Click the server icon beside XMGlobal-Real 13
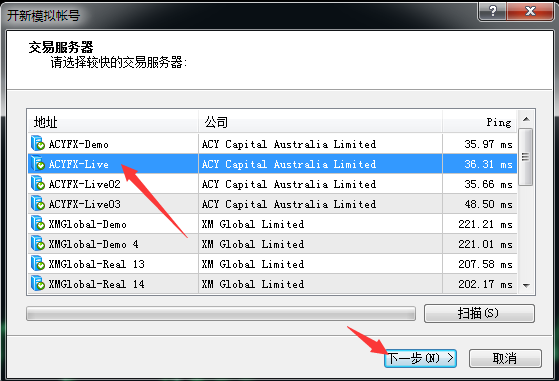This screenshot has height=381, width=559. pyautogui.click(x=38, y=263)
